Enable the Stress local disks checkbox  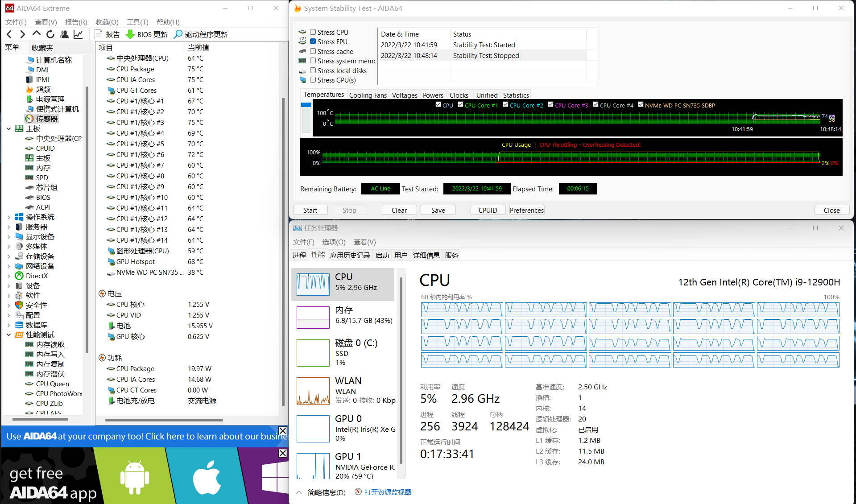[x=313, y=70]
